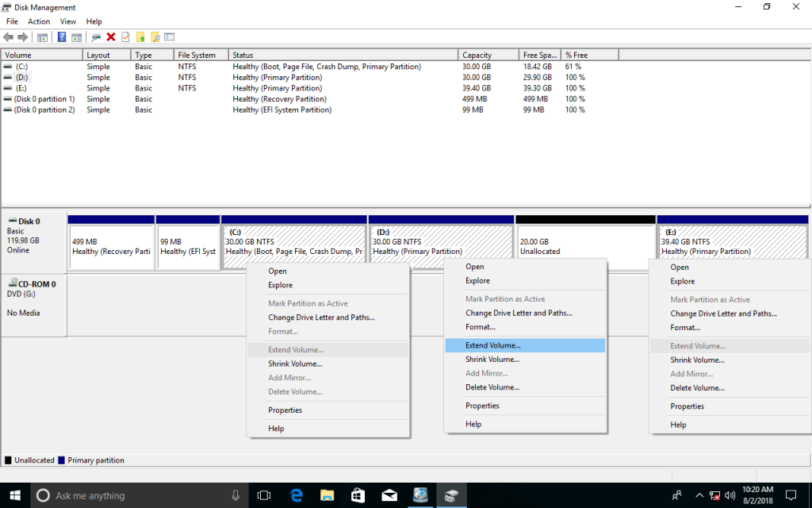This screenshot has height=508, width=812.
Task: Click the back navigation arrow in toolbar
Action: tap(8, 37)
